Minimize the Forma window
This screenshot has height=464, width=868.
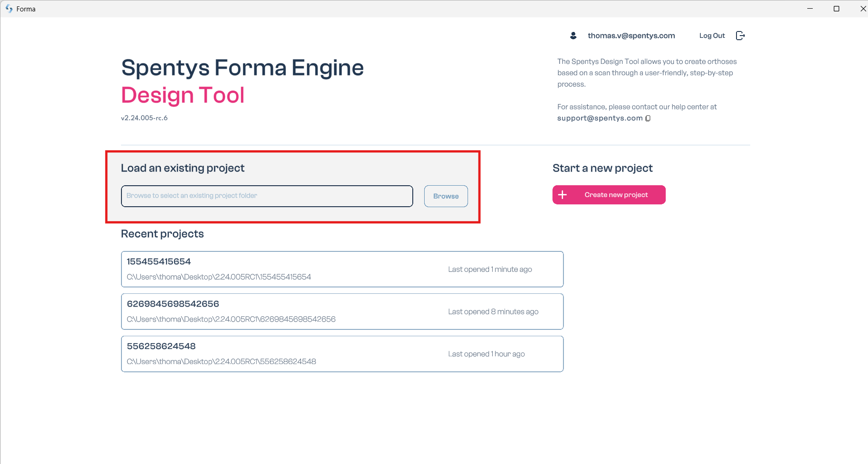(810, 9)
